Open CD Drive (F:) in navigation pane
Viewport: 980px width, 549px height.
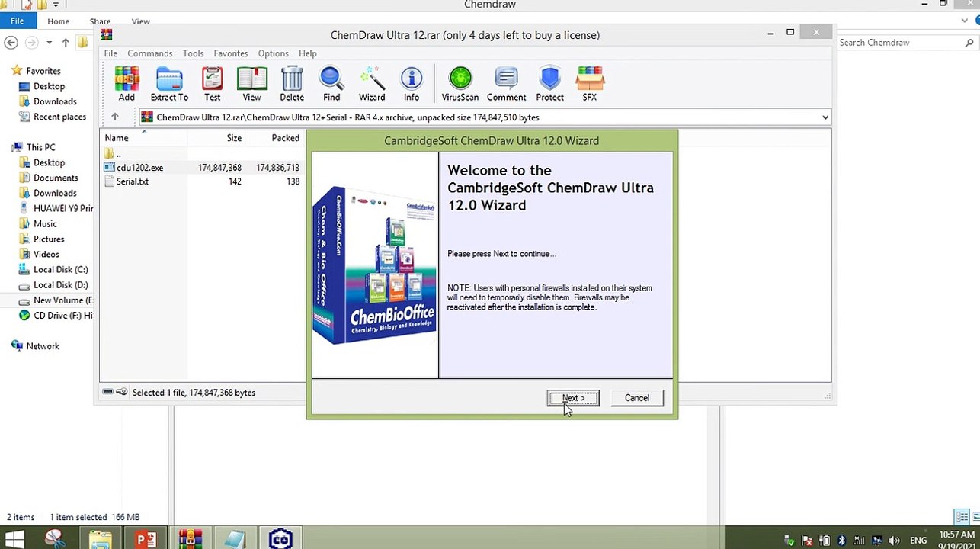point(63,315)
